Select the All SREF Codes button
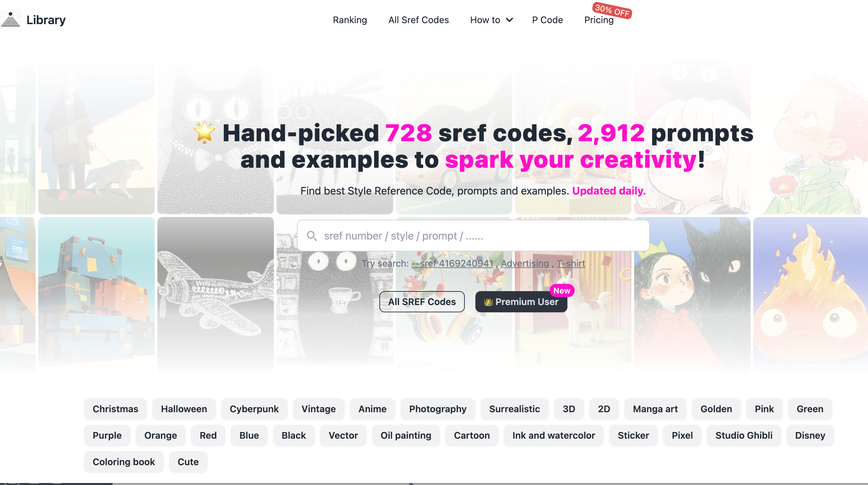This screenshot has height=485, width=868. (421, 301)
